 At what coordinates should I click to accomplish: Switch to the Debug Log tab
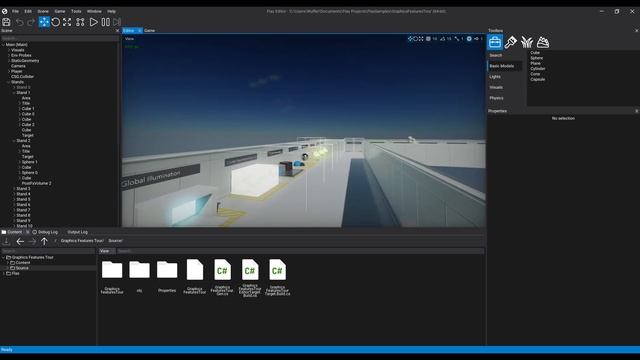pos(45,232)
